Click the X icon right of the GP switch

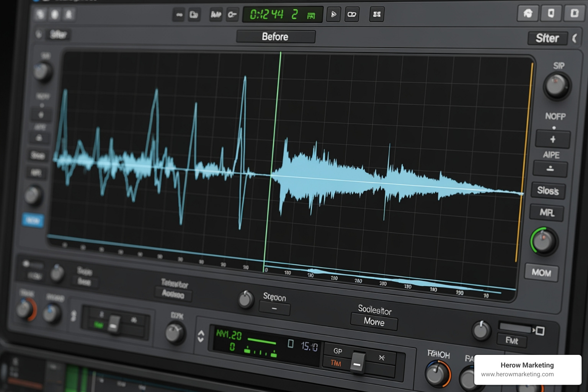pyautogui.click(x=382, y=358)
